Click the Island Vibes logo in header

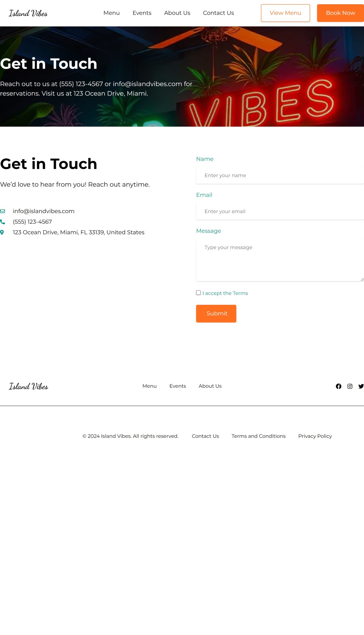pyautogui.click(x=28, y=13)
